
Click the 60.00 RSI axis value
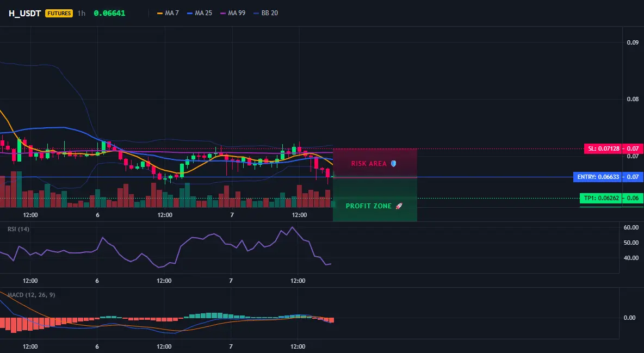coord(631,227)
